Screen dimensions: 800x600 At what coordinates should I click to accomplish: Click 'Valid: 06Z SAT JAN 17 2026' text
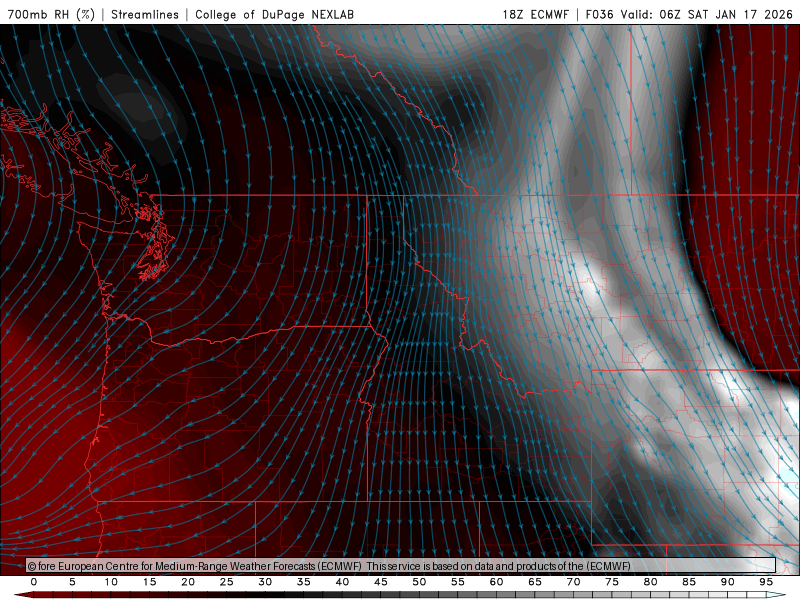(x=707, y=14)
